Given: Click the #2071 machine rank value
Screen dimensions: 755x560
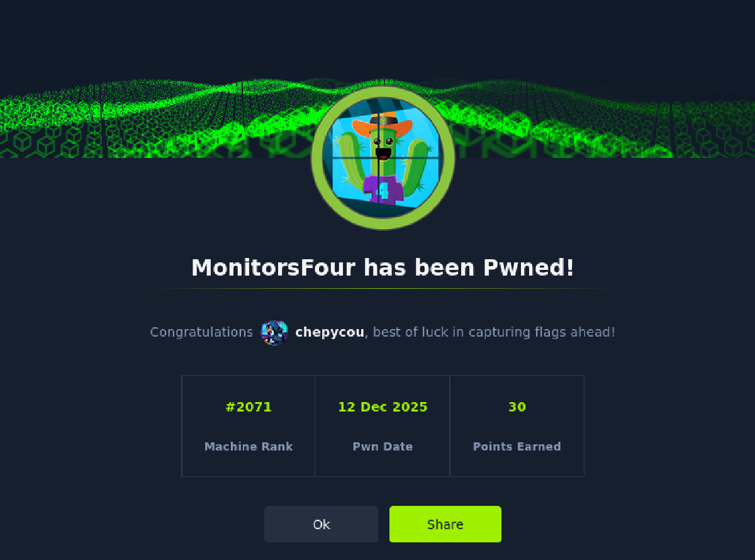Looking at the screenshot, I should 249,407.
